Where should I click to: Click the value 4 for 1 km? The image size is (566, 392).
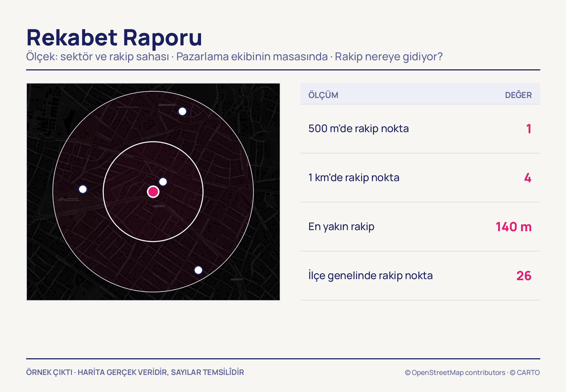pos(528,178)
